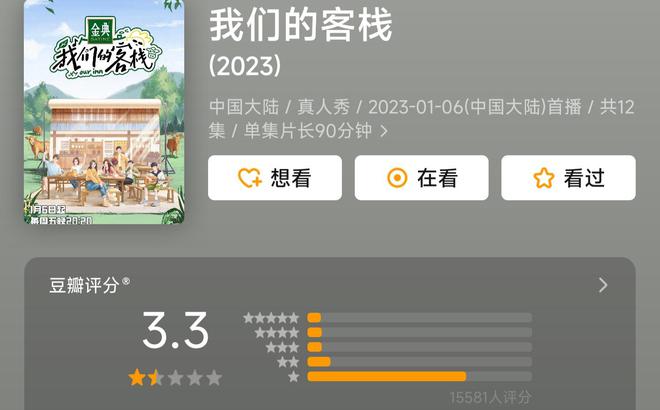660x410 pixels.
Task: Click the one-star orange distribution bar
Action: click(386, 376)
